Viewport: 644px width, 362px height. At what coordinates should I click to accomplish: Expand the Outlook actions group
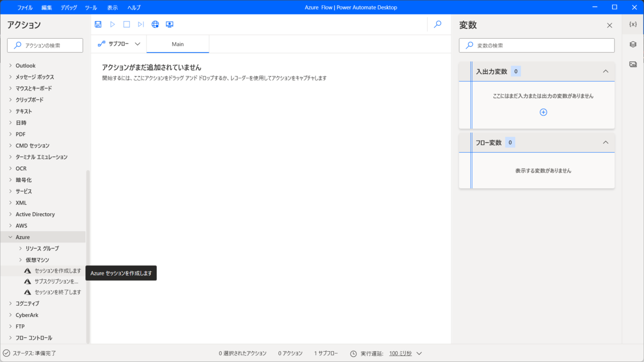click(x=10, y=66)
